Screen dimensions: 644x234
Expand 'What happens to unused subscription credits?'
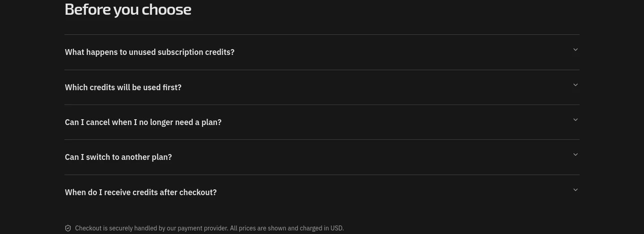pos(322,52)
